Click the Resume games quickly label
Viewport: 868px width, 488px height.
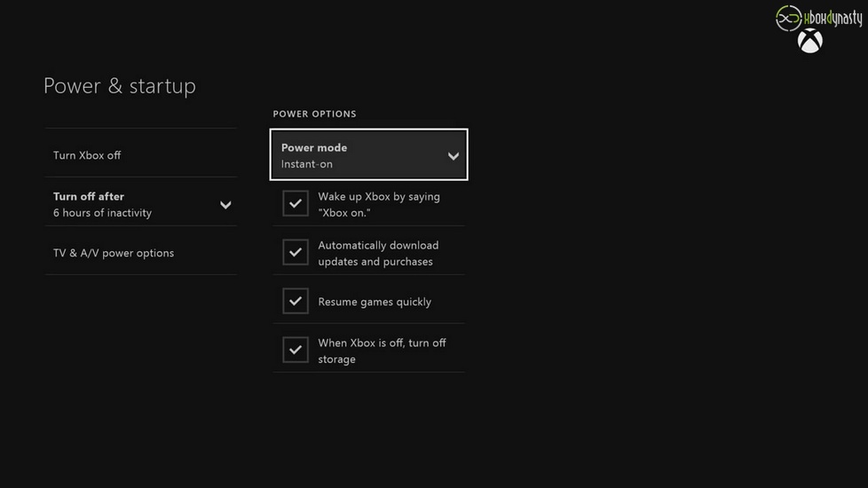[x=375, y=302]
